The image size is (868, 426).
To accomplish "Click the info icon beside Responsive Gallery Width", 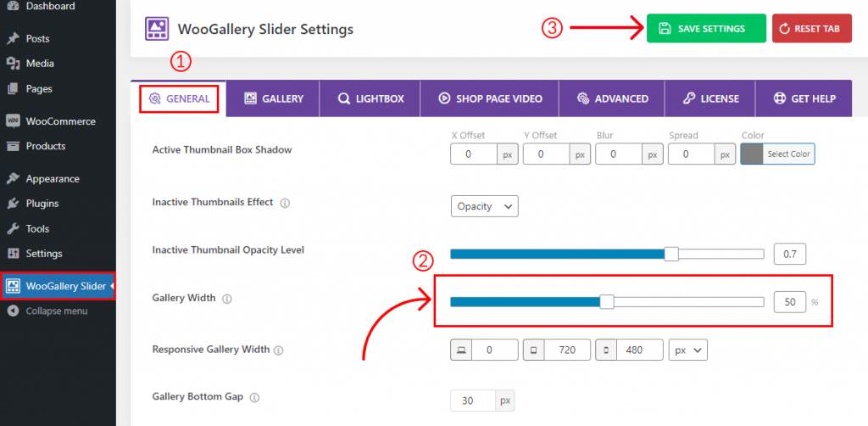I will 278,350.
